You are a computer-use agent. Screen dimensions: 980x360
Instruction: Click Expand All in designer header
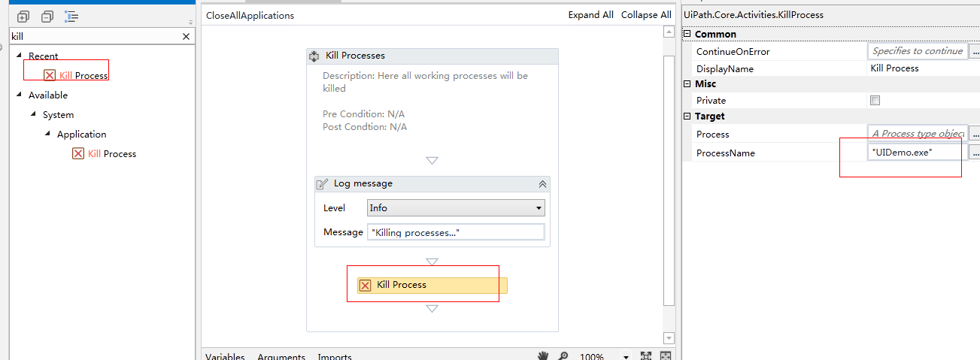590,15
